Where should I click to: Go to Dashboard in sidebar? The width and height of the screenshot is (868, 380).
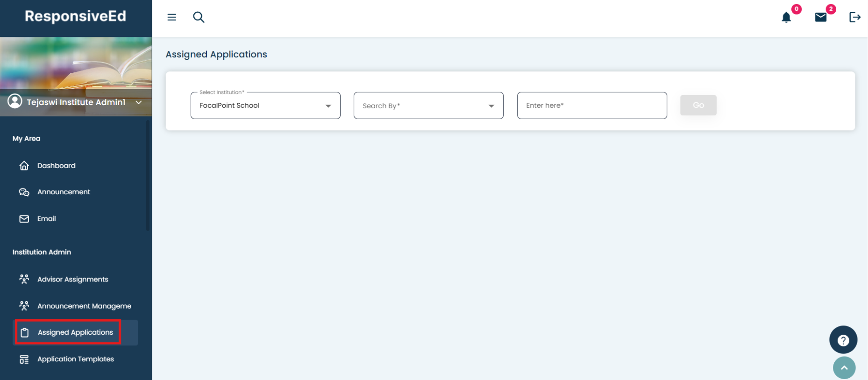(56, 166)
